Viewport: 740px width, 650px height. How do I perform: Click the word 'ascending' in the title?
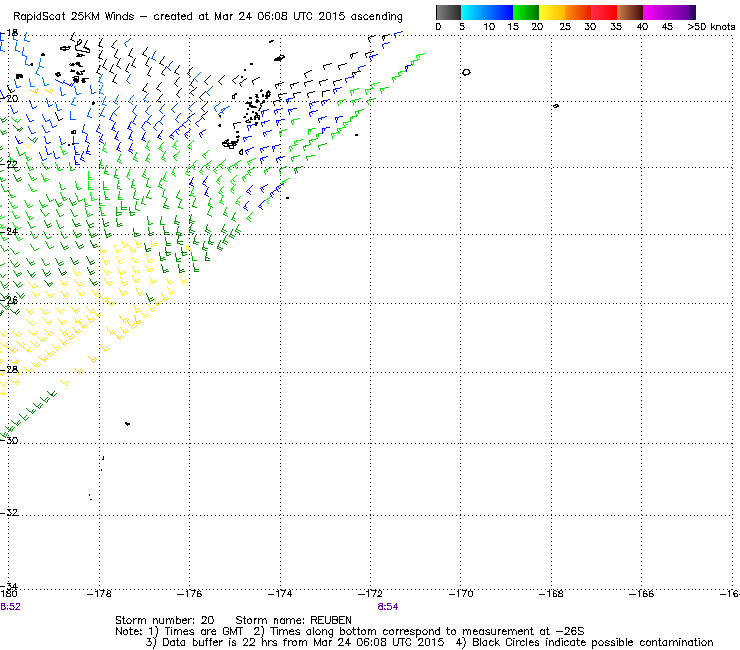(376, 17)
